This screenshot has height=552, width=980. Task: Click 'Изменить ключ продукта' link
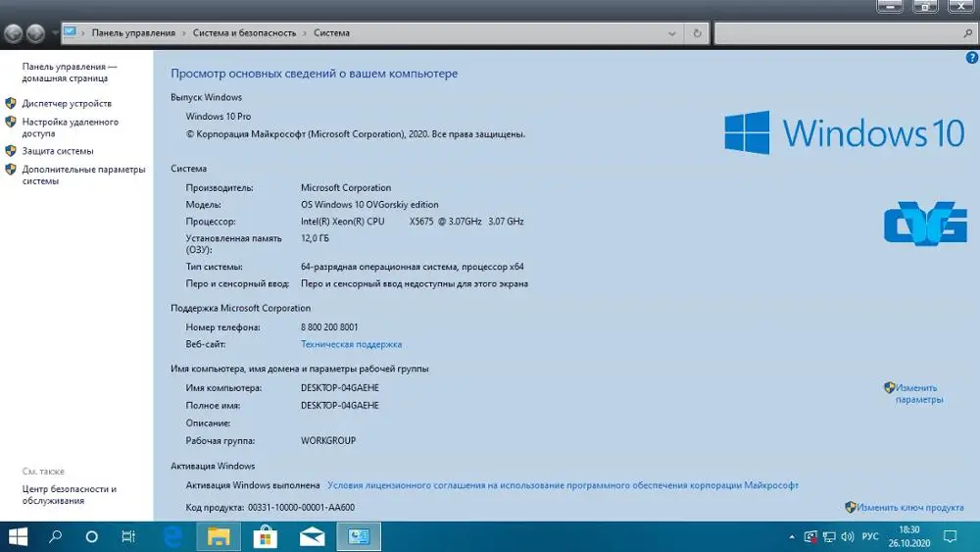910,508
